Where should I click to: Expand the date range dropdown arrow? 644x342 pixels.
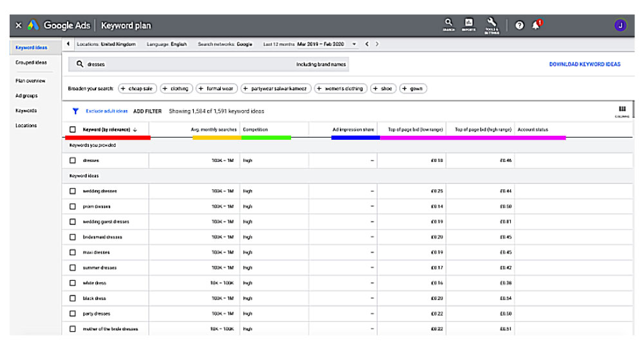(x=354, y=44)
